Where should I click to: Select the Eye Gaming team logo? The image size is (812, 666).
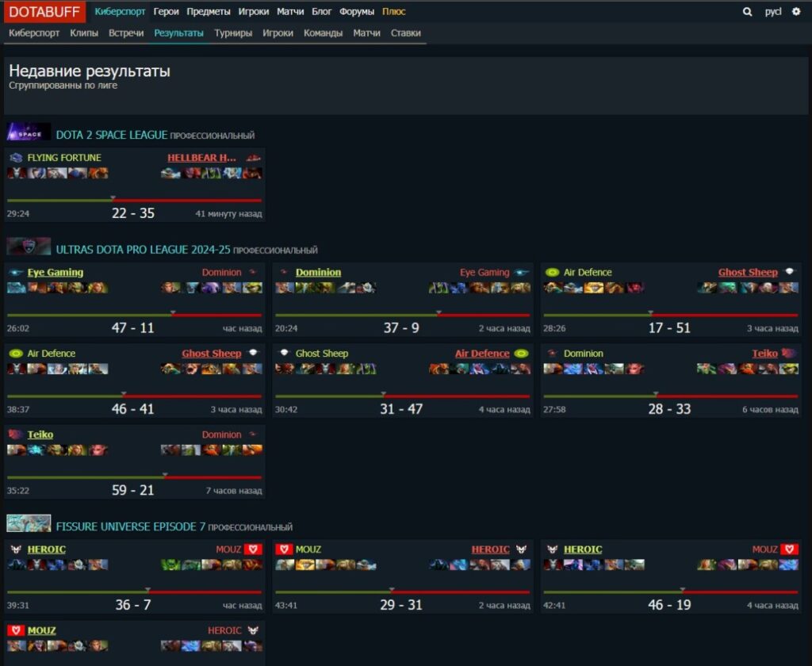pos(14,272)
